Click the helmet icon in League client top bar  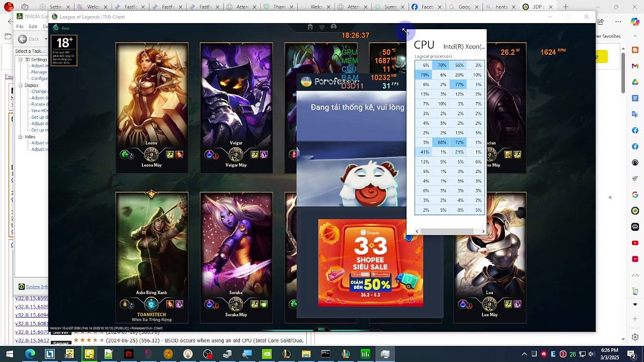click(x=310, y=27)
